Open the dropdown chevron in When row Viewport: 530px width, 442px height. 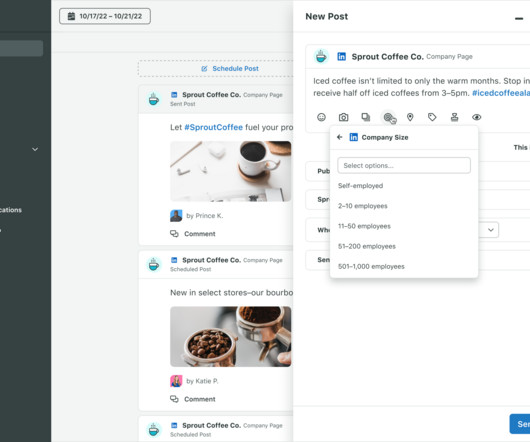point(491,230)
